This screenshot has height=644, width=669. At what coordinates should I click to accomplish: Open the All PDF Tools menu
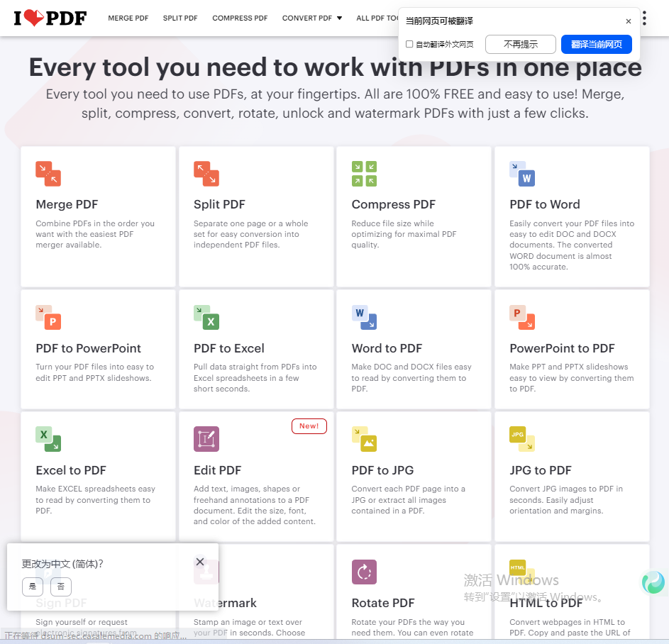point(377,18)
